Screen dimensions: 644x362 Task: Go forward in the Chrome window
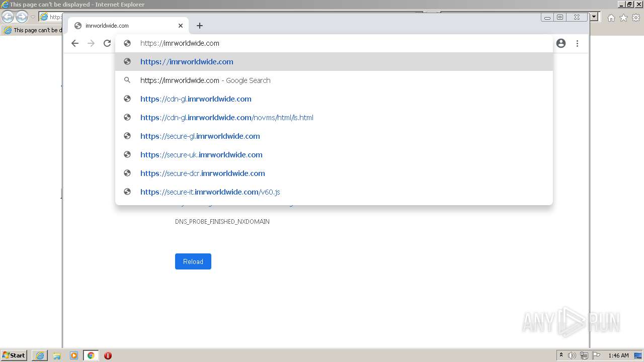click(x=91, y=43)
